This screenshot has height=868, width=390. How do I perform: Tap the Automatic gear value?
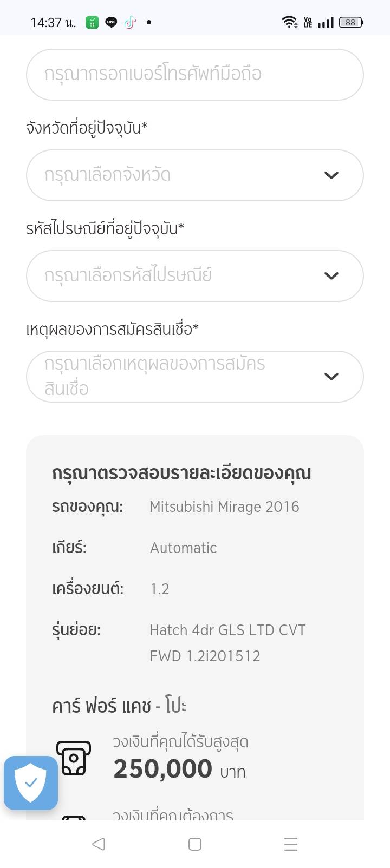[x=183, y=548]
